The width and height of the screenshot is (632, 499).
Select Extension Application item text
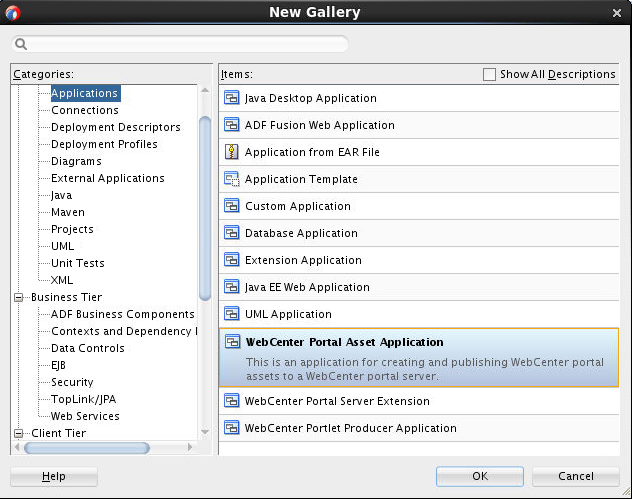pyautogui.click(x=303, y=260)
